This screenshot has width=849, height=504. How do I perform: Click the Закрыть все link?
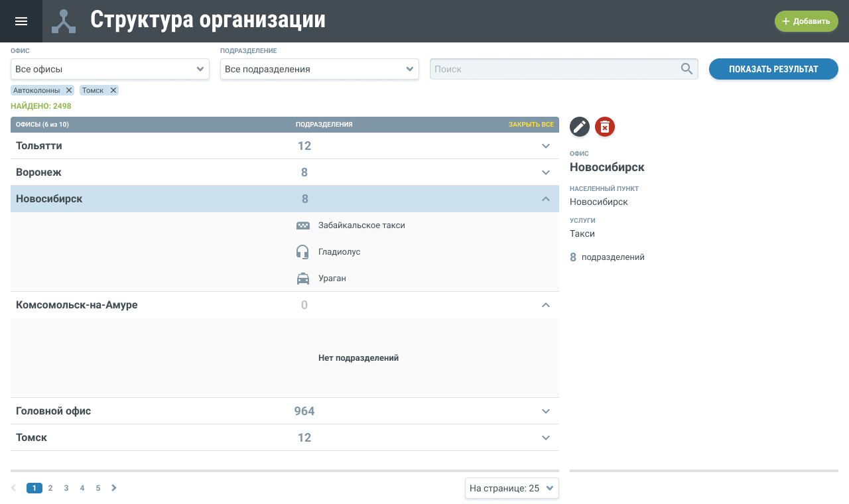point(531,125)
